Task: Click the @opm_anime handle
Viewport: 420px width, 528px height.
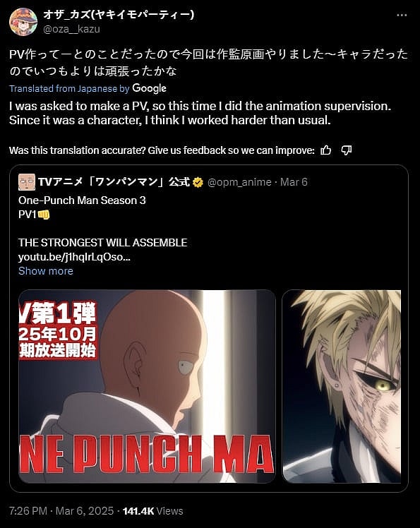Action: coord(239,182)
